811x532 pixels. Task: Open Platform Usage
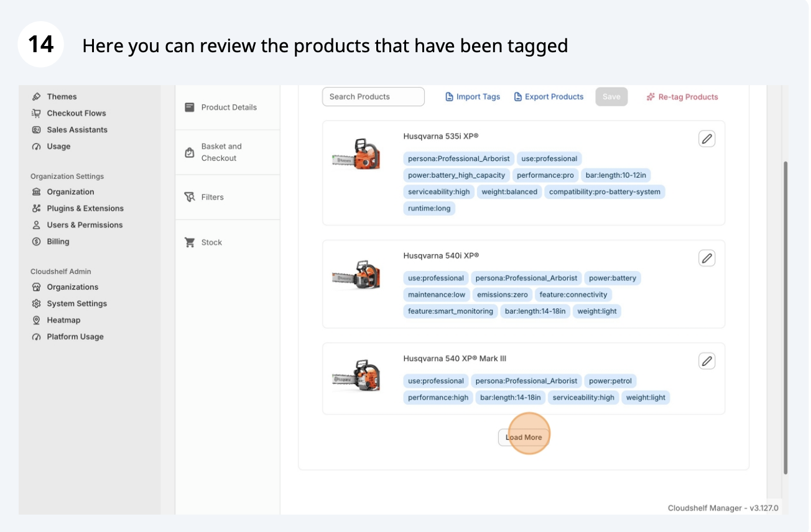(75, 337)
